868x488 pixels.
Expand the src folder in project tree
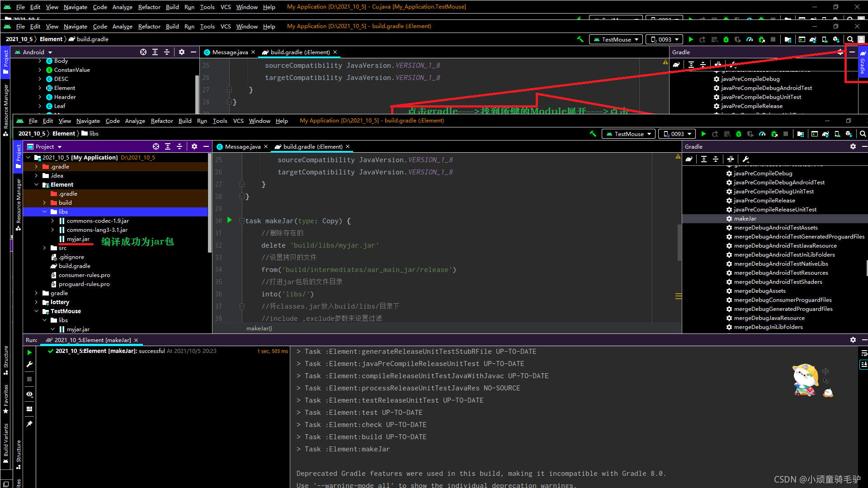tap(45, 248)
